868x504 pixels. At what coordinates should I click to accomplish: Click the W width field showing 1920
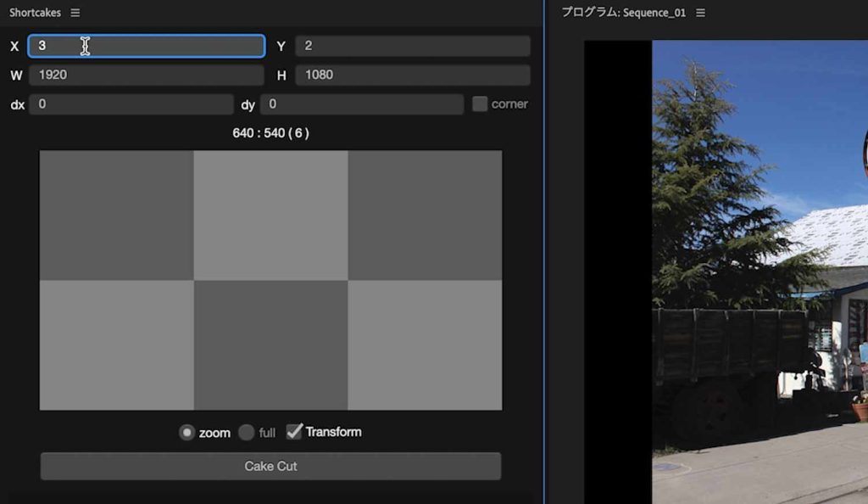pos(147,75)
